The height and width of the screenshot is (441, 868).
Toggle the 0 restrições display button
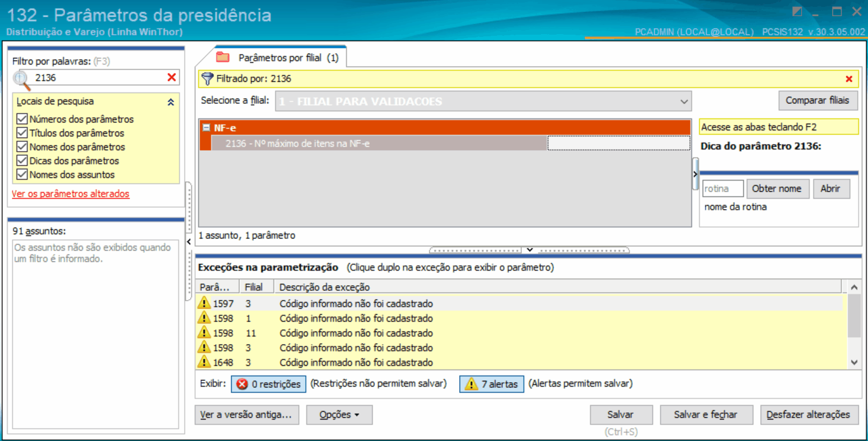point(268,384)
